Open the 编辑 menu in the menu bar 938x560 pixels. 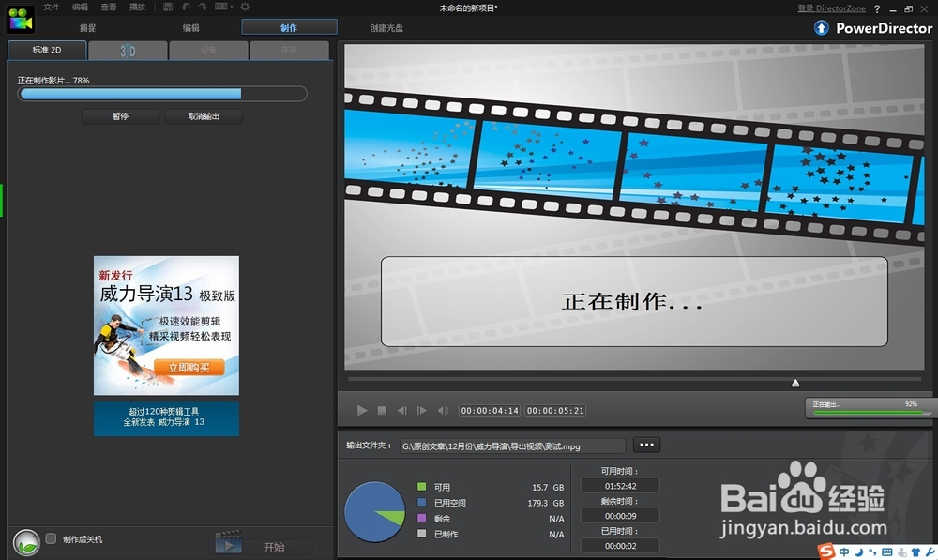point(80,8)
